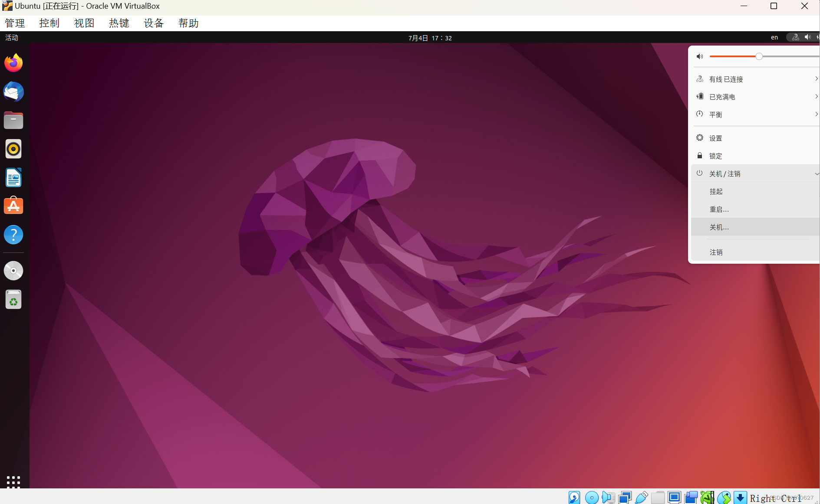Click the network adapter status icon
This screenshot has width=820, height=504.
[x=625, y=497]
